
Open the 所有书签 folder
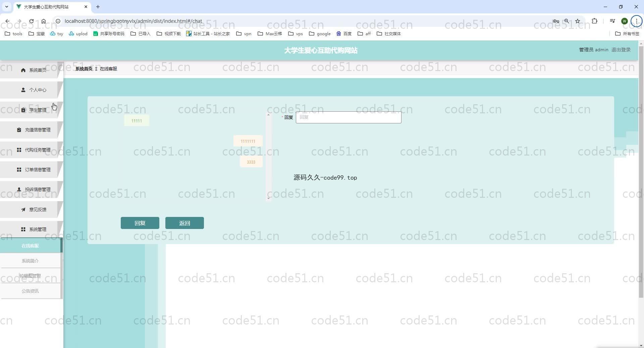(627, 34)
